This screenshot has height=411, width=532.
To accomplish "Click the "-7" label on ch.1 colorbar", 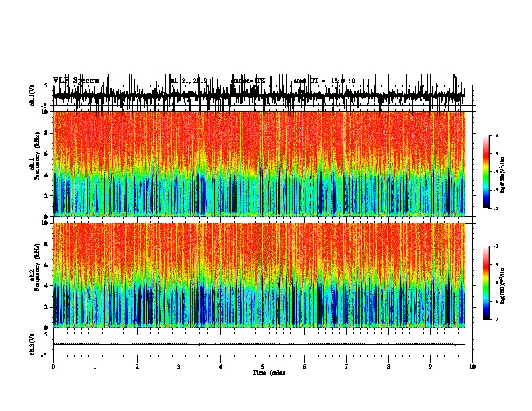I will [496, 208].
